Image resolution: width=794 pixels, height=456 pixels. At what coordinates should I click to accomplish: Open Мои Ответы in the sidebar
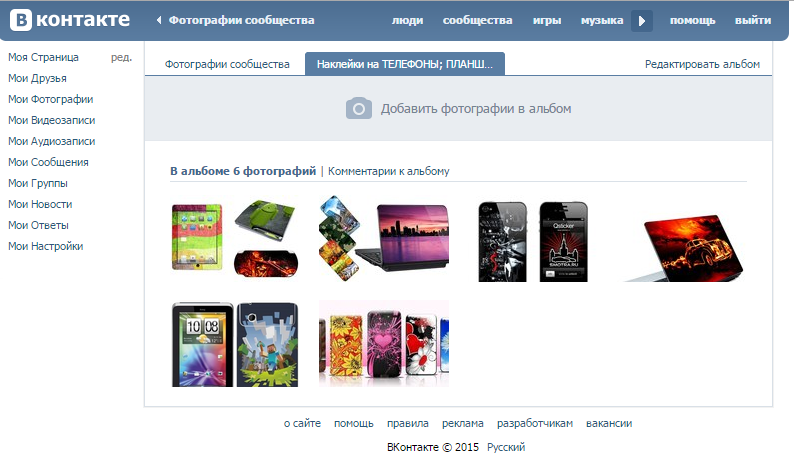point(38,225)
